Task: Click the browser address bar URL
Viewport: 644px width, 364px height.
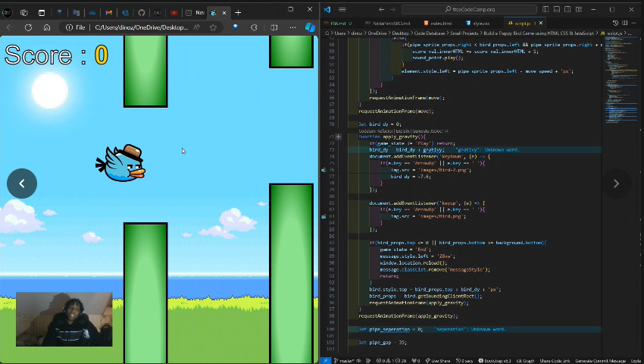Action: click(142, 27)
